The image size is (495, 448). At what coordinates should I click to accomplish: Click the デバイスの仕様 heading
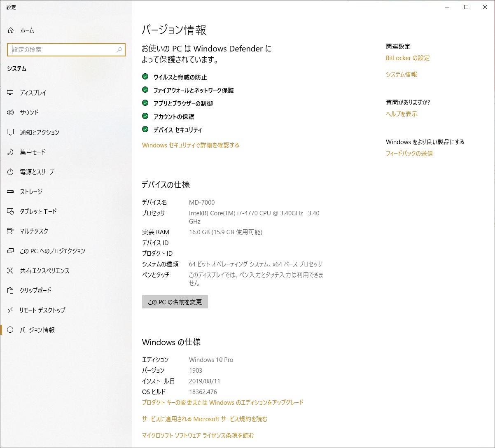pyautogui.click(x=166, y=185)
